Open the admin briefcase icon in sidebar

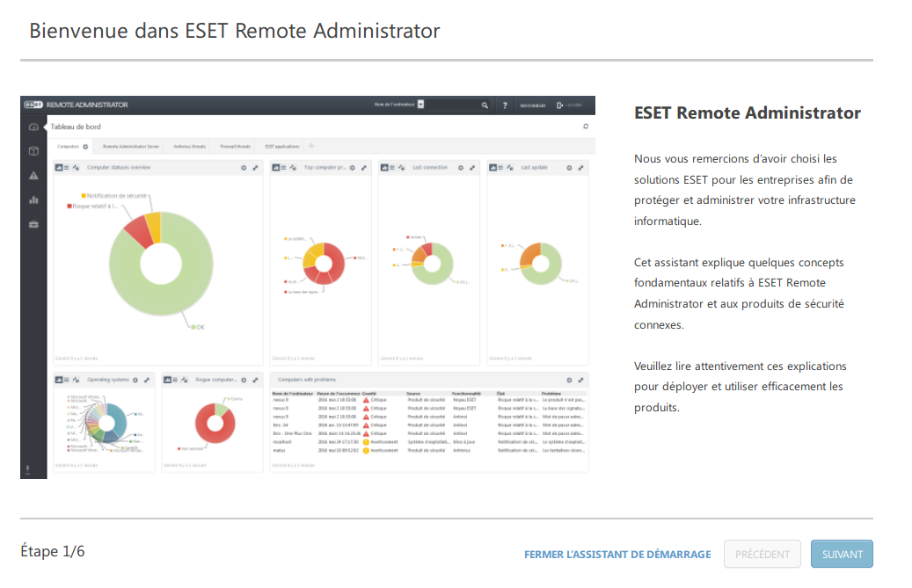coord(33,224)
